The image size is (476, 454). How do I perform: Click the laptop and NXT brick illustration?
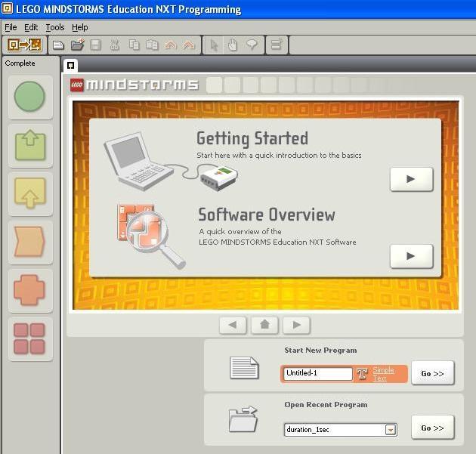171,162
